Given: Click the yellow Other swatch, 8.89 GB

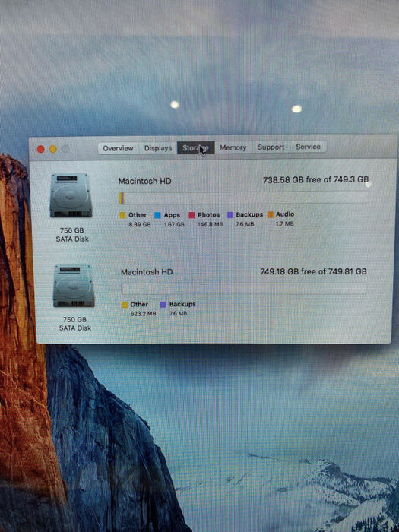Looking at the screenshot, I should 123,215.
